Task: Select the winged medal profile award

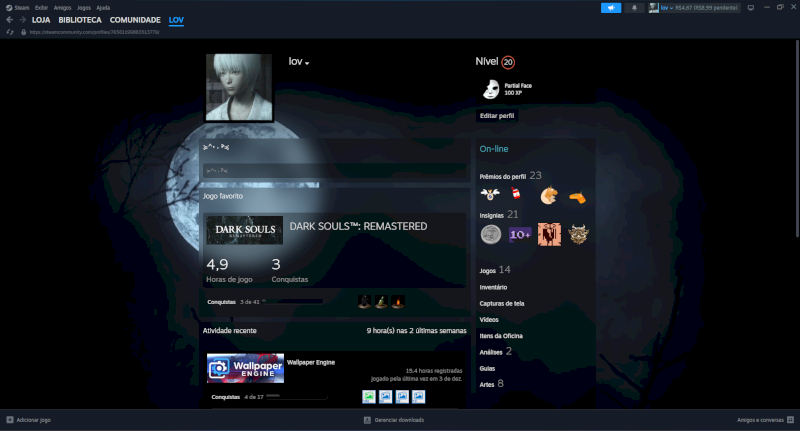Action: tap(490, 194)
